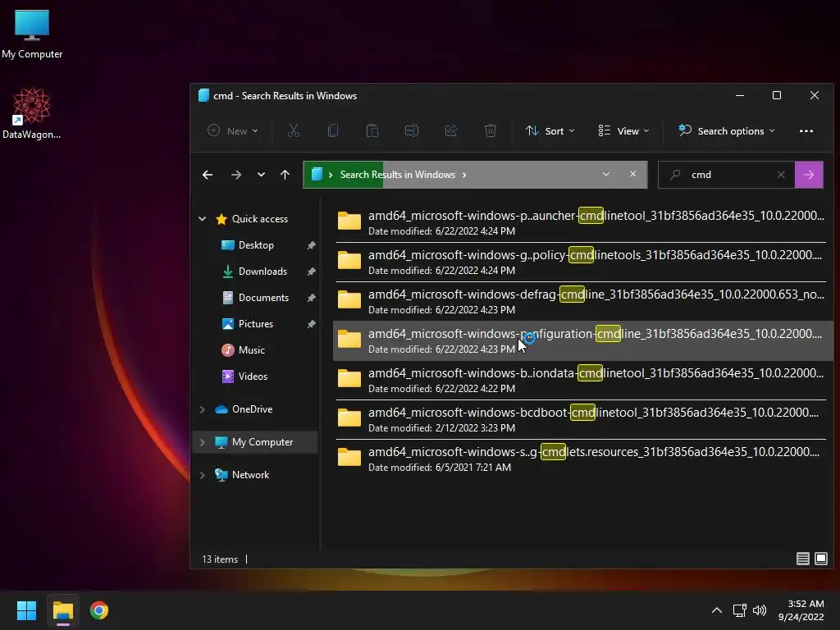Select the g..policy-cmdlinetools folder
This screenshot has height=630, width=840.
pyautogui.click(x=582, y=262)
